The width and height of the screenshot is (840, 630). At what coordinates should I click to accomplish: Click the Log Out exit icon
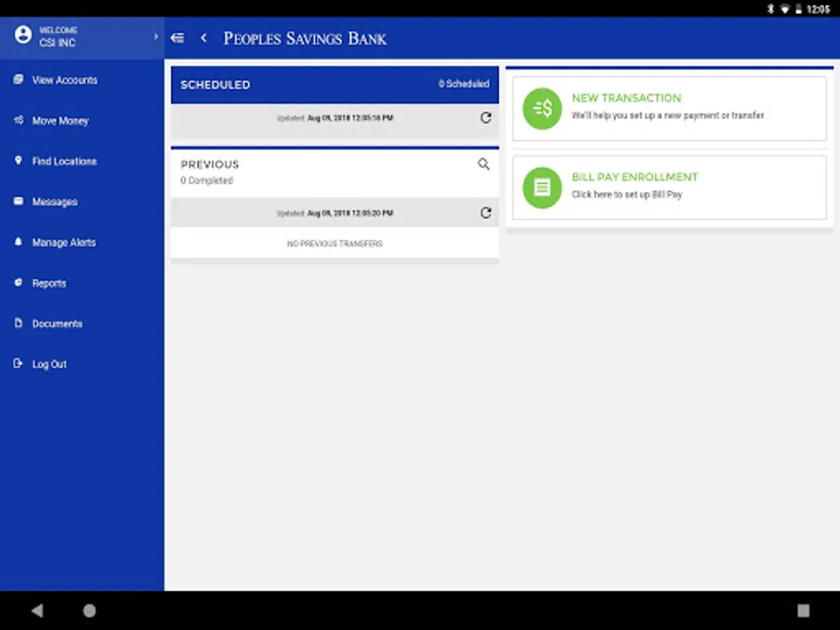pos(18,364)
